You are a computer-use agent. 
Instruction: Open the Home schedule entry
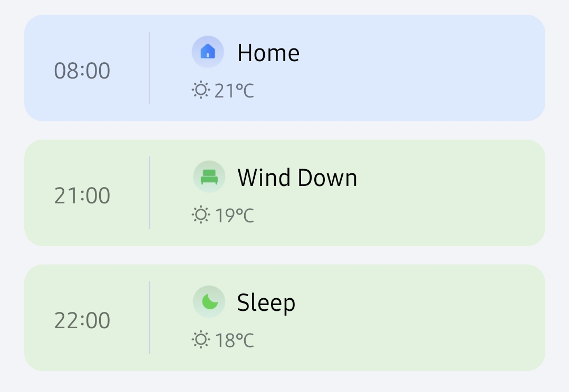point(285,68)
